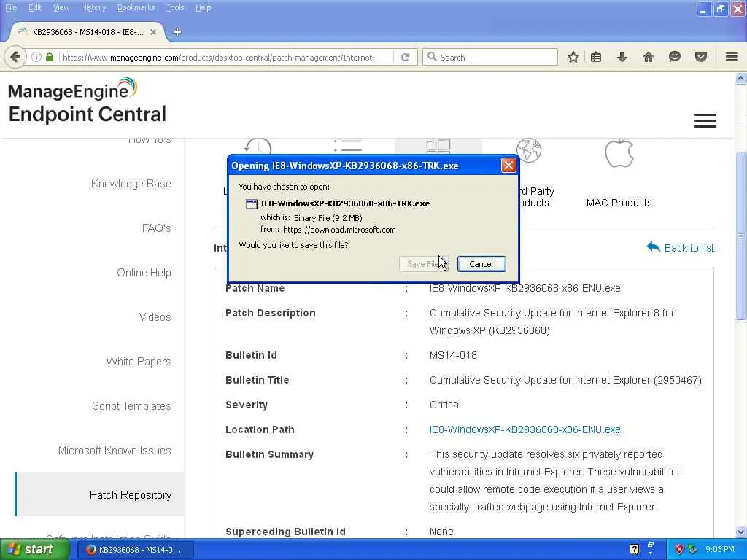Open a new tab with the plus button
Image resolution: width=747 pixels, height=560 pixels.
(177, 32)
